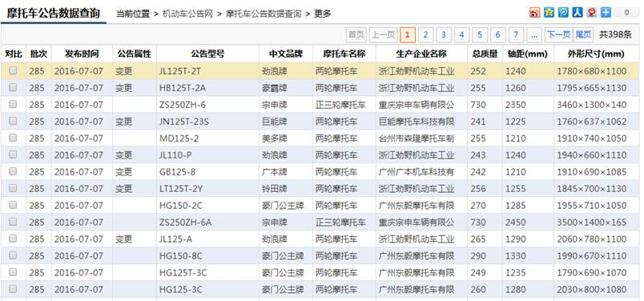This screenshot has width=644, height=301.
Task: Go to first page 首页 button
Action: coord(356,35)
